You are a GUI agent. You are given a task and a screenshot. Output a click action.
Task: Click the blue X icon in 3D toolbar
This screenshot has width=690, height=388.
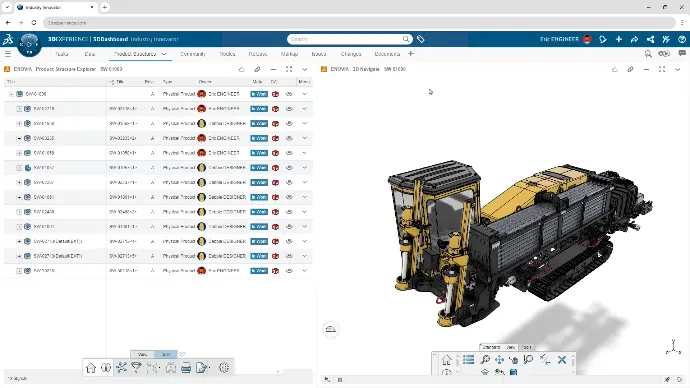pos(562,360)
